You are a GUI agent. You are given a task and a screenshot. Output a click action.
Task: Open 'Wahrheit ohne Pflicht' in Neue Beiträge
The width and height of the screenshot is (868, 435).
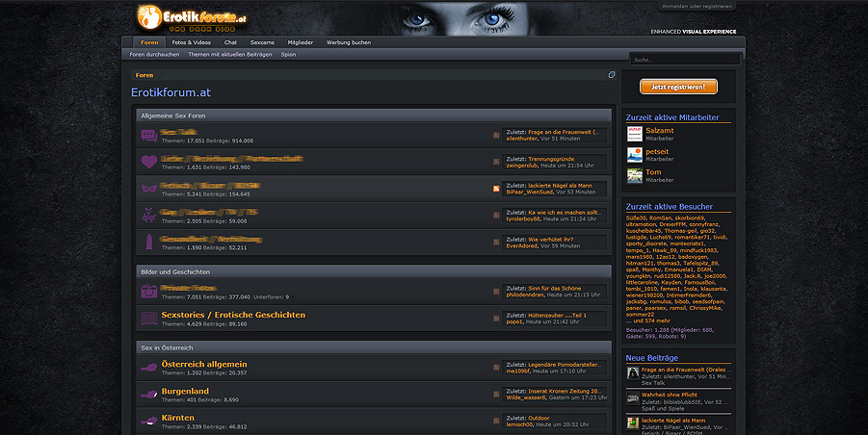click(670, 396)
